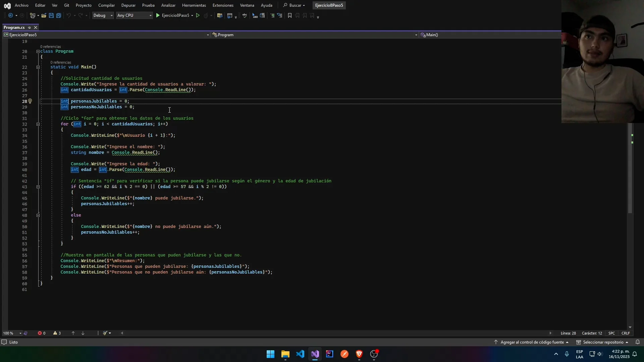Open the Any CPU platform dropdown
The height and width of the screenshot is (362, 644).
click(x=134, y=15)
